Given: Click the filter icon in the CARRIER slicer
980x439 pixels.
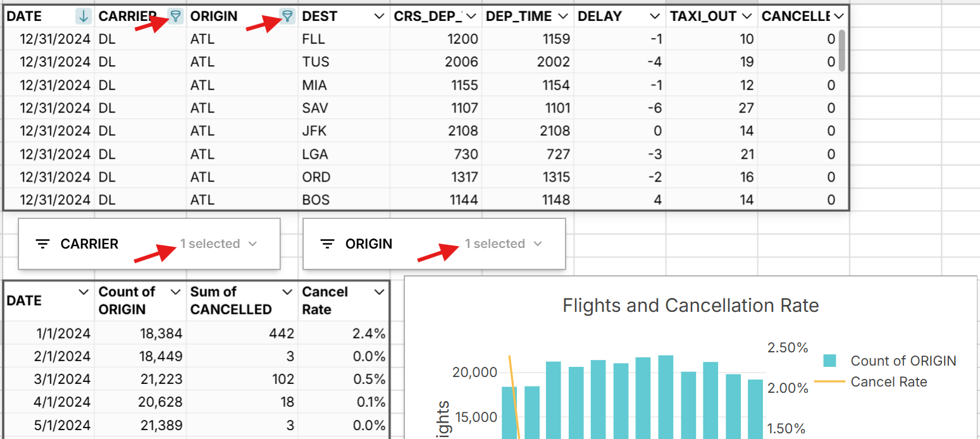Looking at the screenshot, I should [42, 244].
